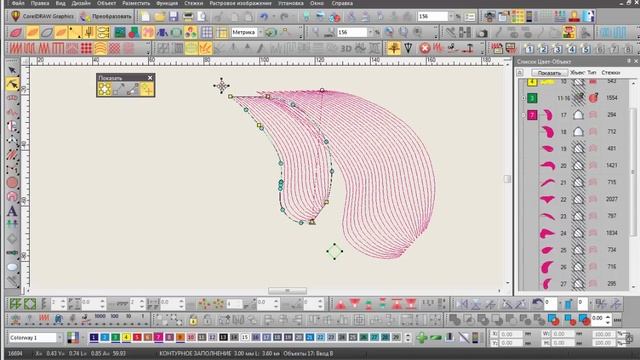Switch to CorelDRAW Graphics mode
The width and height of the screenshot is (640, 360).
[x=42, y=17]
